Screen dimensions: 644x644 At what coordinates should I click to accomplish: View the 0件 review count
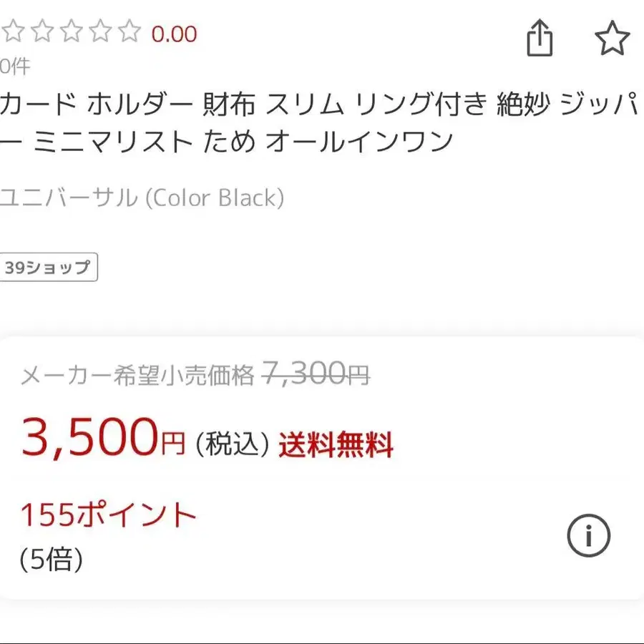[x=14, y=67]
